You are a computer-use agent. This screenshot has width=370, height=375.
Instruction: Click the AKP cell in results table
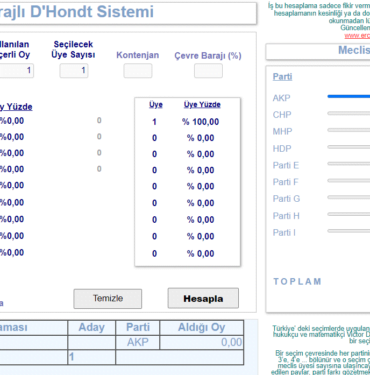[x=138, y=342]
